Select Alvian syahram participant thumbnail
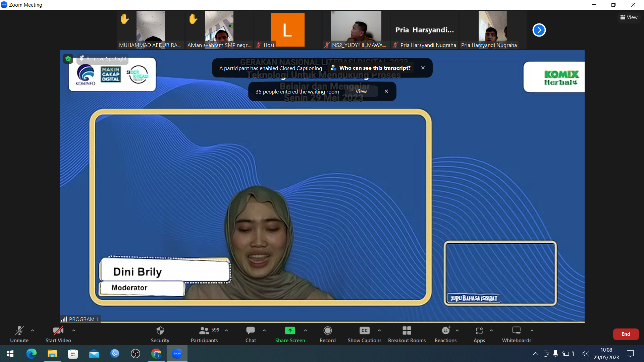This screenshot has height=362, width=644. (219, 30)
